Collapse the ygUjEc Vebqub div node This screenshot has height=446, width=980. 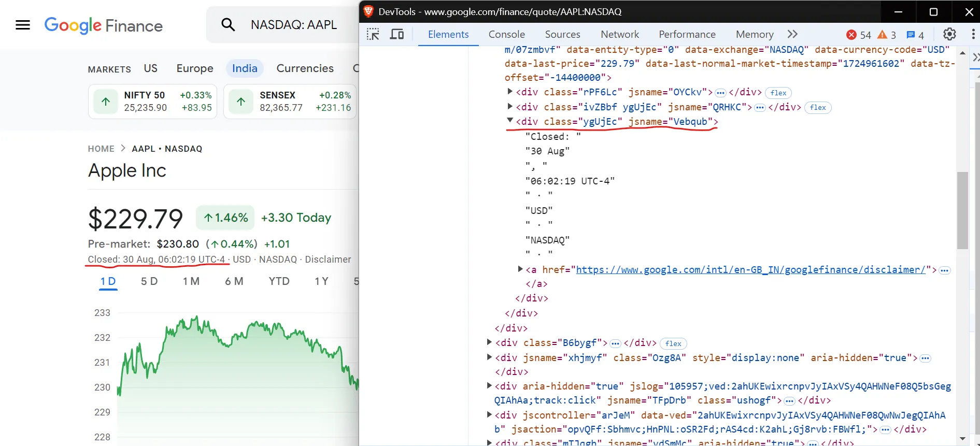pyautogui.click(x=510, y=121)
